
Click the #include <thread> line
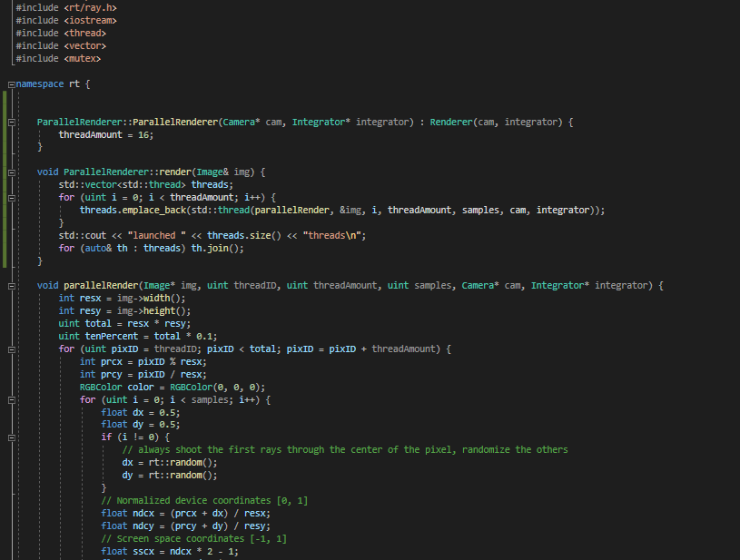tap(61, 34)
